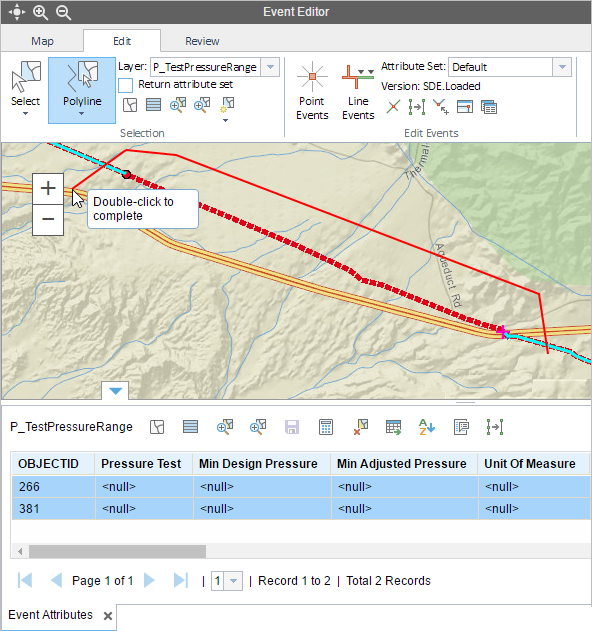Screen dimensions: 592x631
Task: Click the red vertex dot on the map route
Action: (x=126, y=175)
